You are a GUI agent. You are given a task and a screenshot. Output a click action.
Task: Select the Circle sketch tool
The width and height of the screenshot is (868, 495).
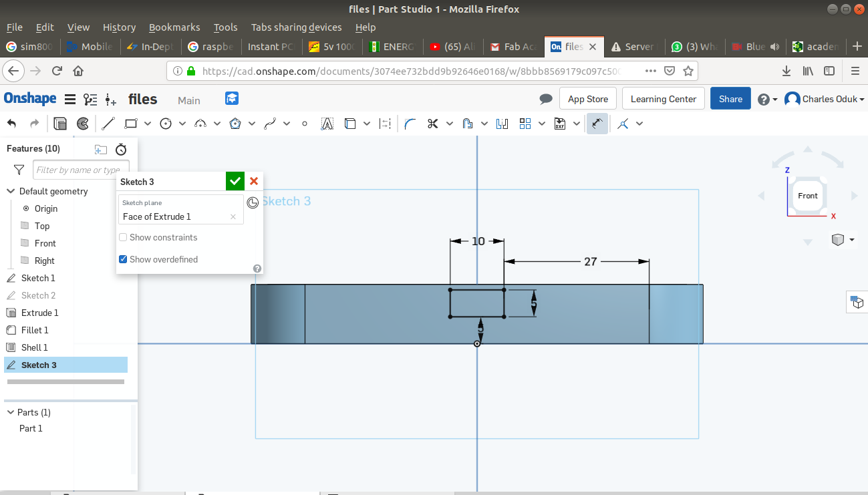[166, 124]
